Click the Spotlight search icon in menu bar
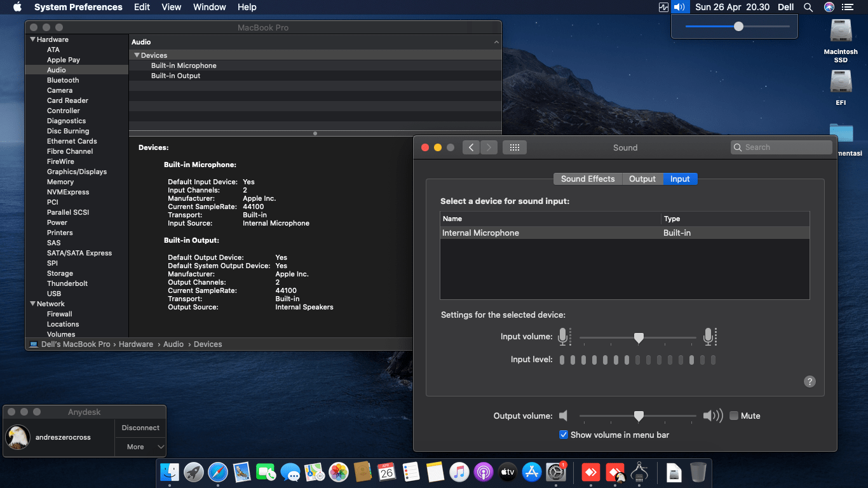 tap(808, 7)
